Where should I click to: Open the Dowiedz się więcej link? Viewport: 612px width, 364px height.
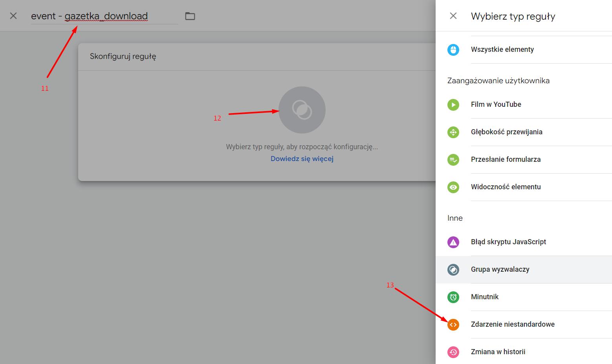[302, 159]
